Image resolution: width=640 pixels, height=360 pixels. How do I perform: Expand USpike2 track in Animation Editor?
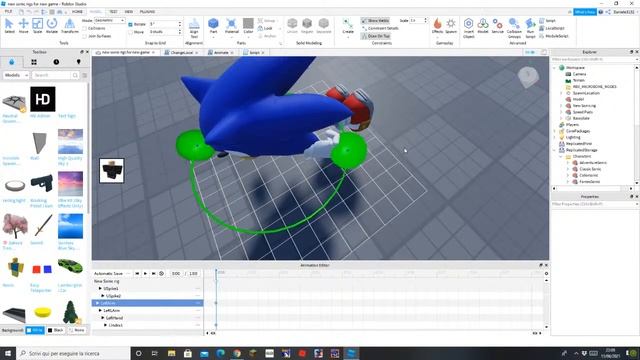click(103, 296)
